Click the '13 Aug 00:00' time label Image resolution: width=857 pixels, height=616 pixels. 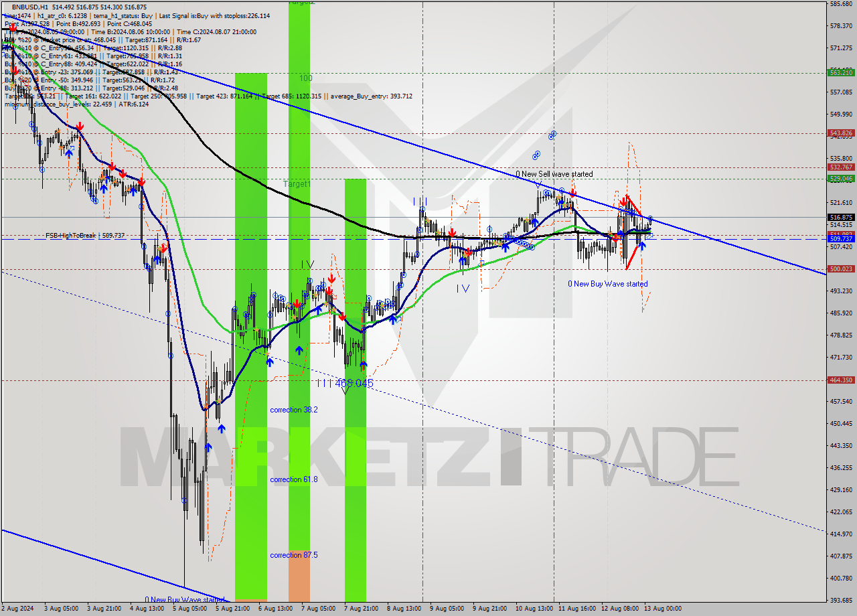click(x=663, y=609)
